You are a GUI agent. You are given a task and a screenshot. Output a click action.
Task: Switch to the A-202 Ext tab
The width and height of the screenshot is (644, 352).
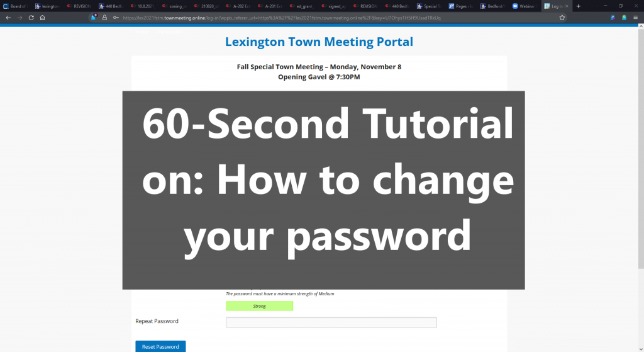[238, 6]
